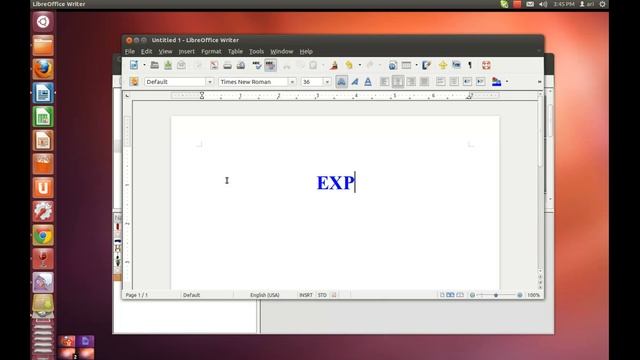This screenshot has height=360, width=640.
Task: Toggle AutoSpellcheck in the toolbar
Action: click(270, 65)
